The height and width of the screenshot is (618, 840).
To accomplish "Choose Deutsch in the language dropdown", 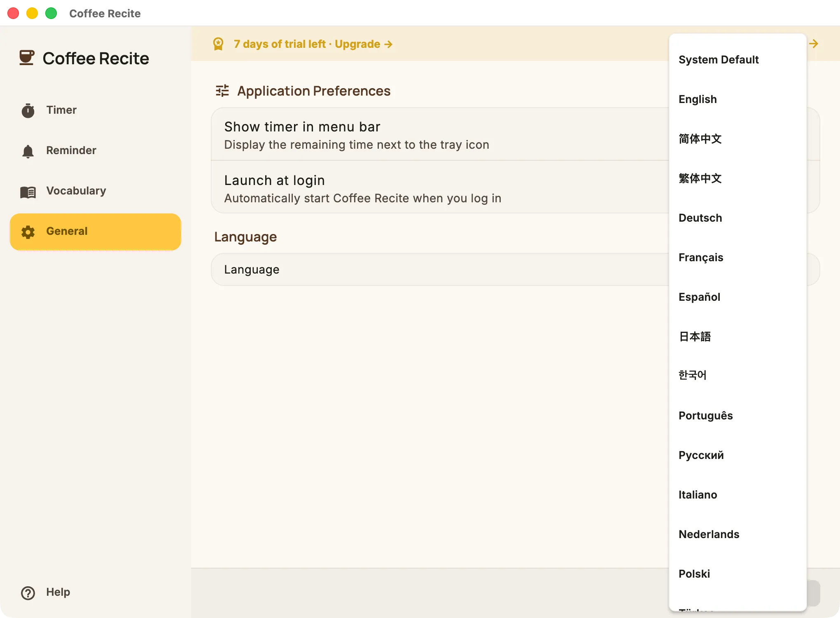I will [737, 218].
